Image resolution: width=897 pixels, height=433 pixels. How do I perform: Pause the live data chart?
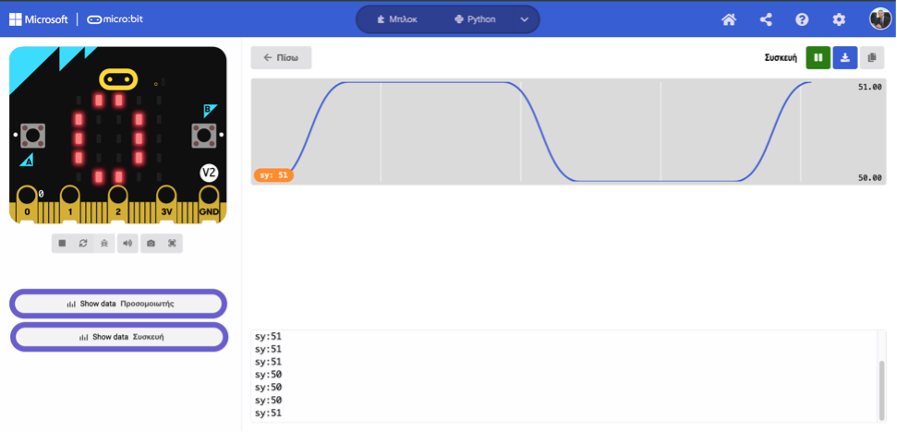pos(818,58)
